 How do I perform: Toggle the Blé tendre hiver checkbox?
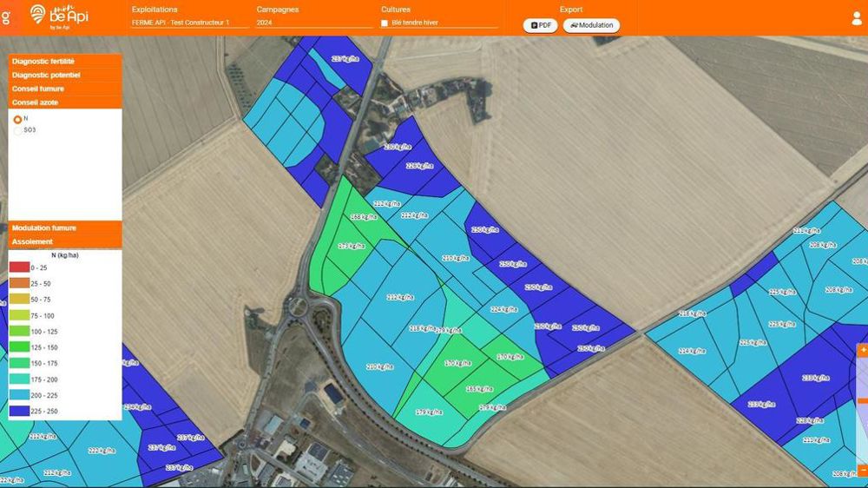click(x=385, y=23)
